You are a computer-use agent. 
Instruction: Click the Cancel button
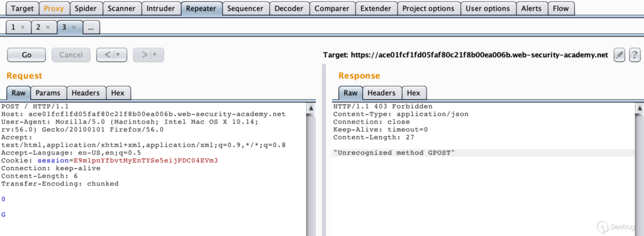pos(71,55)
